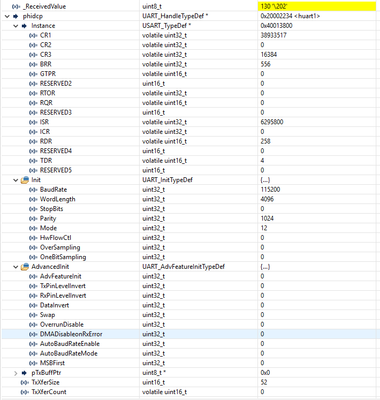Click the TDR variable icon
380x400 pixels.
click(x=33, y=161)
